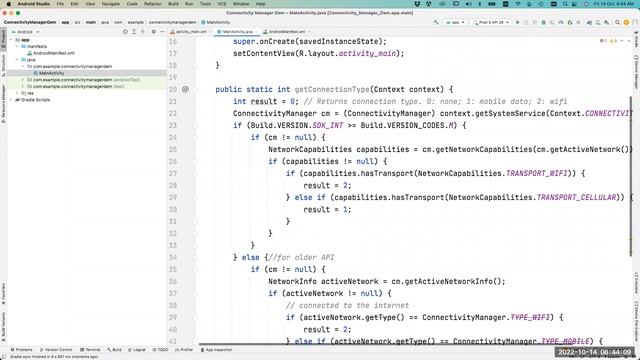Open the Build tool window button
640x360 pixels.
[115, 350]
